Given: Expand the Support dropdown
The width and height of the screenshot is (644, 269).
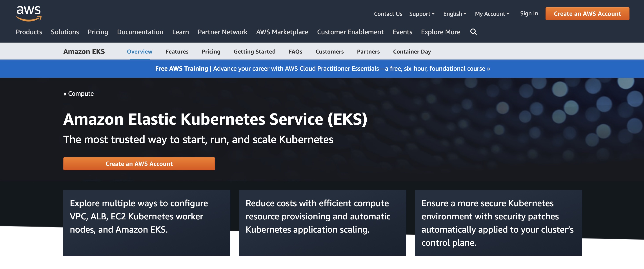Looking at the screenshot, I should click(422, 14).
